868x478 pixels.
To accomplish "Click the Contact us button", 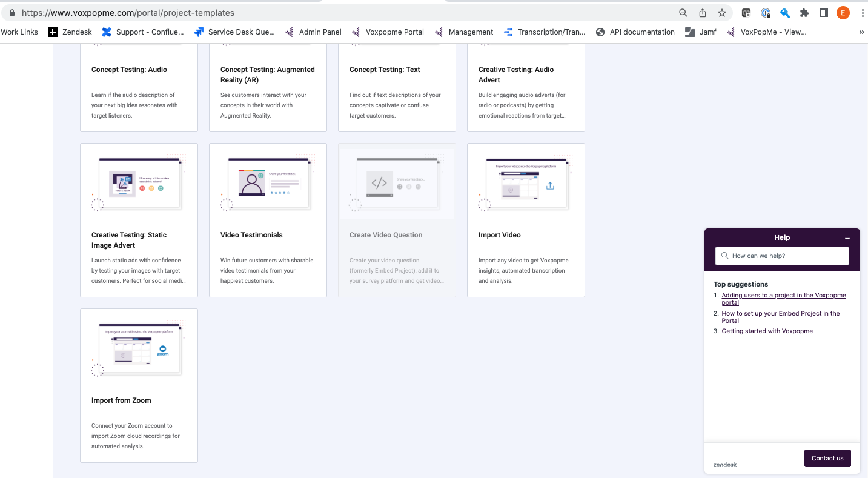I will pyautogui.click(x=827, y=458).
